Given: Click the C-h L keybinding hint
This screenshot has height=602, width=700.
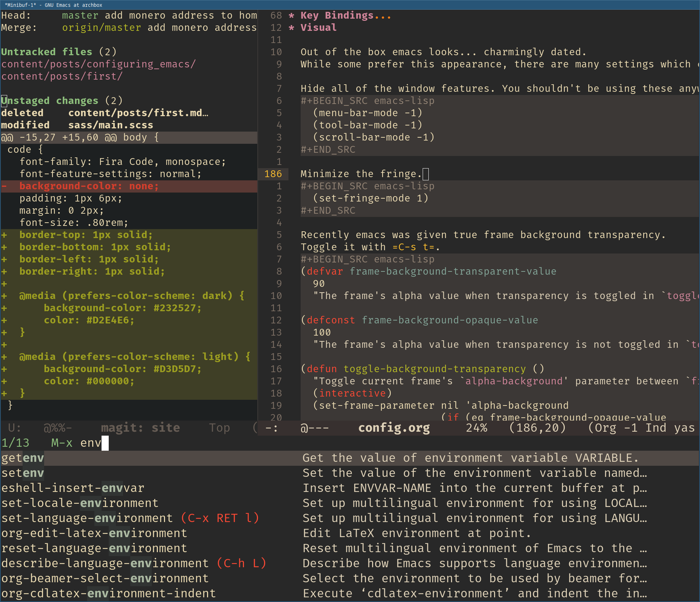Looking at the screenshot, I should (241, 563).
